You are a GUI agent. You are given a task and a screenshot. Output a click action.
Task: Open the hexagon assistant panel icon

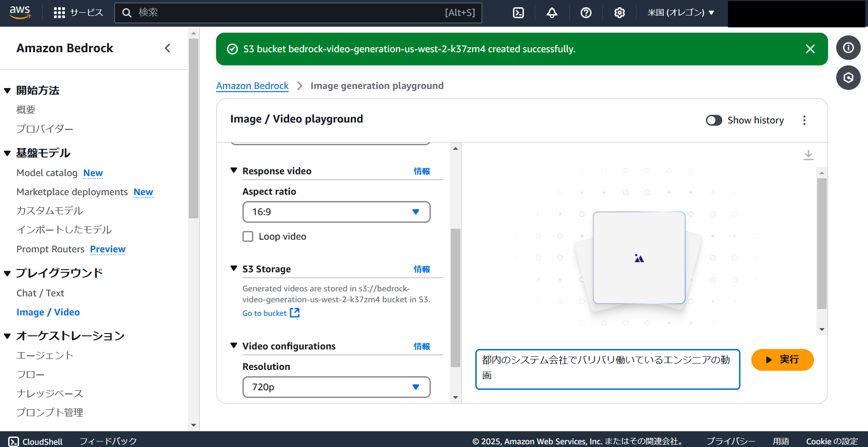pos(848,78)
